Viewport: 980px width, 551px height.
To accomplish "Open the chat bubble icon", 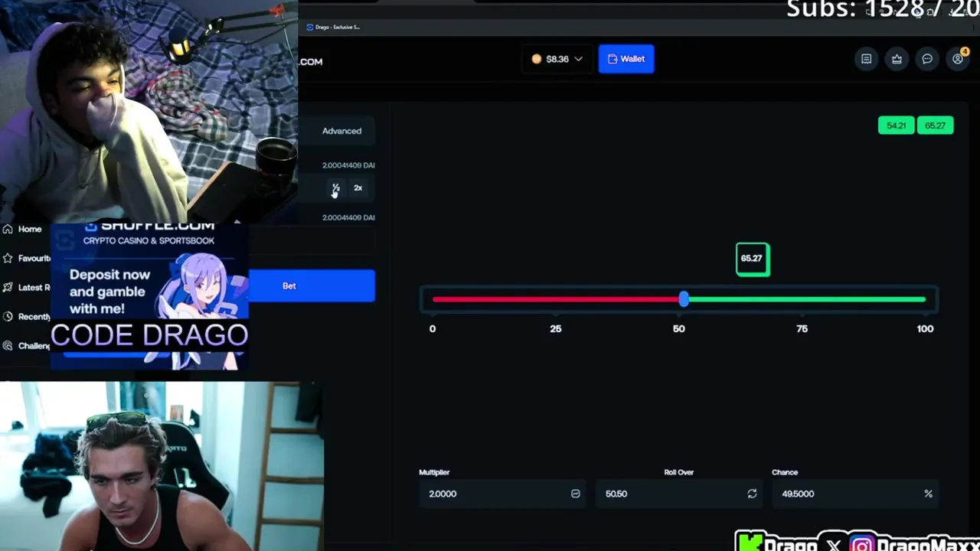I will pyautogui.click(x=927, y=59).
